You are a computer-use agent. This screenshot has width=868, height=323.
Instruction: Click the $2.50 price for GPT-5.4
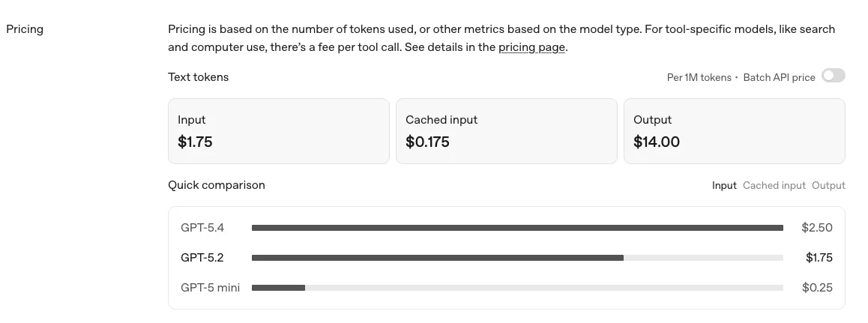coord(816,228)
